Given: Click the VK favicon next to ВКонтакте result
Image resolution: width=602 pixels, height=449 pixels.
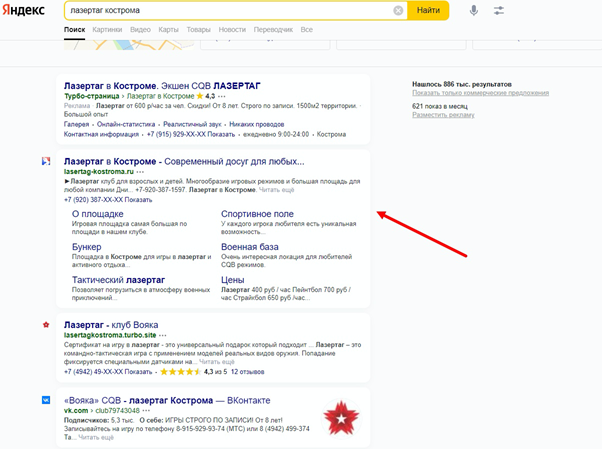Looking at the screenshot, I should 45,399.
